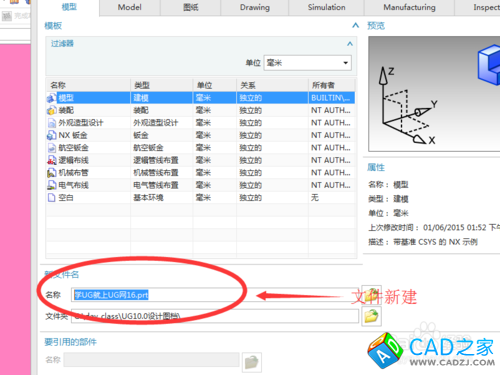
Task: Click the 机械管线布置 type cell
Action: [162, 173]
